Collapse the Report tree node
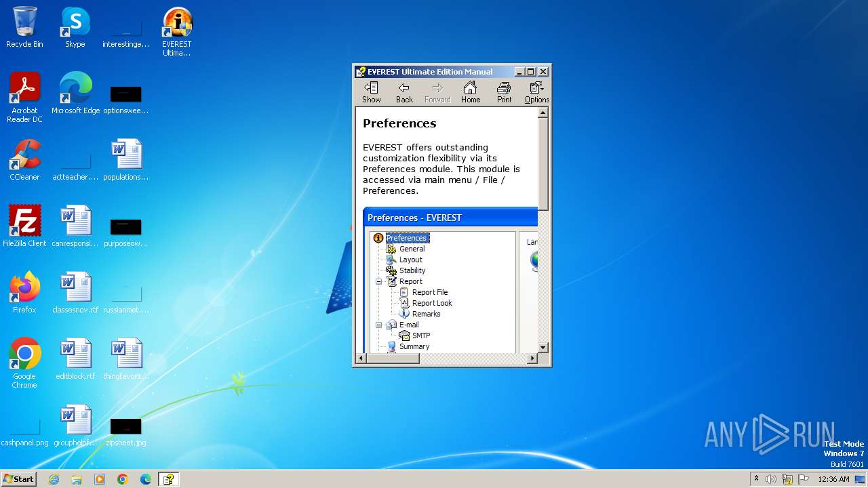The height and width of the screenshot is (488, 868). point(378,281)
